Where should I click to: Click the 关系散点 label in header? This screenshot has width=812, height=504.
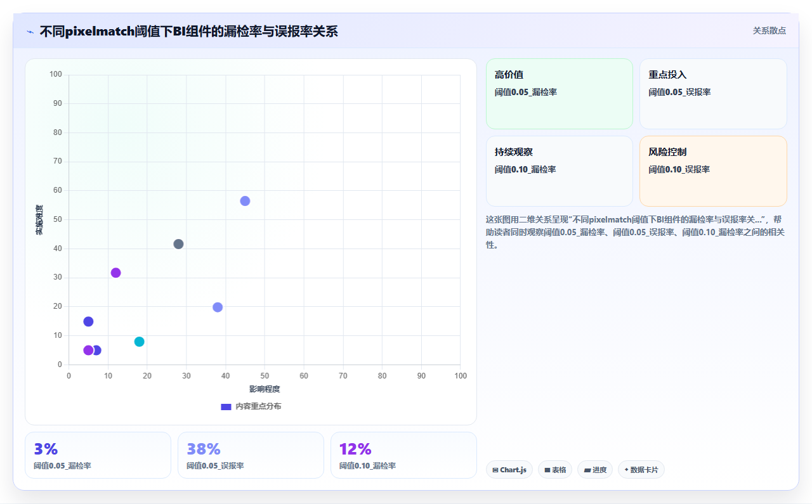(x=769, y=30)
